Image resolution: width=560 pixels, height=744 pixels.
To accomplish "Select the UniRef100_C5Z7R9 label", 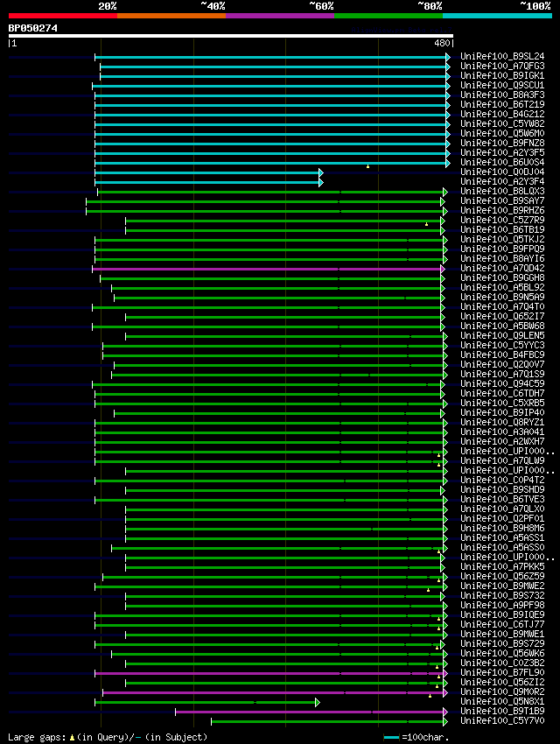I will [x=502, y=221].
